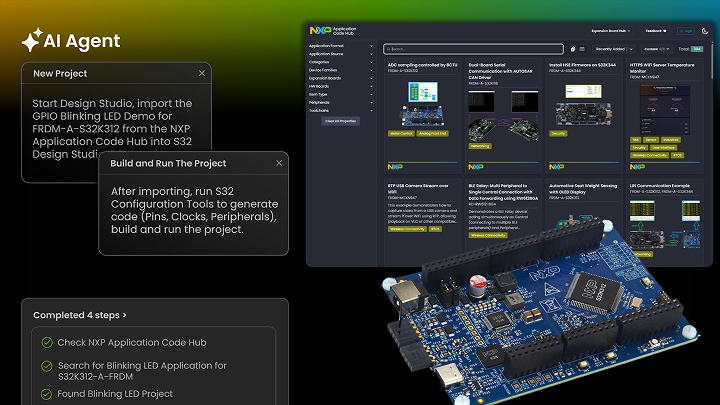Viewport: 720px width, 405px height.
Task: Click the New Project card heading
Action: 60,73
